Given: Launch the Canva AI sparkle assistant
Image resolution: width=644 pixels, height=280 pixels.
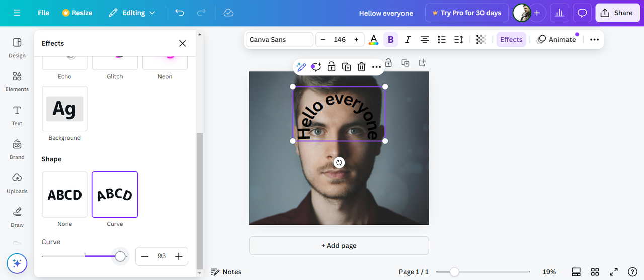Looking at the screenshot, I should point(17,263).
